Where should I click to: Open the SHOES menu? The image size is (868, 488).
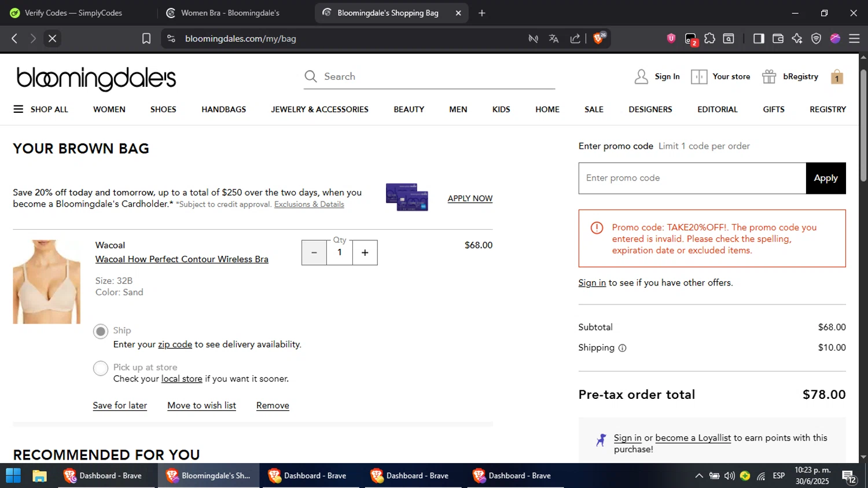point(163,109)
